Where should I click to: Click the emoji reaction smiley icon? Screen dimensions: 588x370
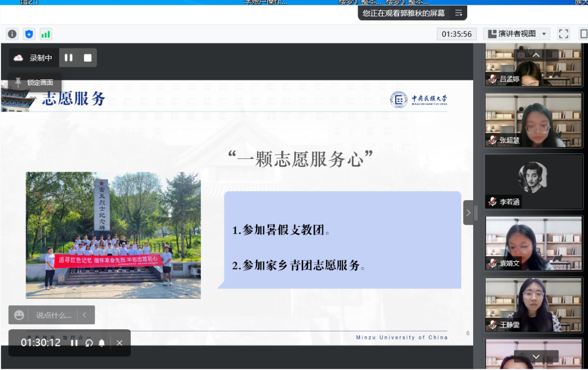click(x=19, y=315)
